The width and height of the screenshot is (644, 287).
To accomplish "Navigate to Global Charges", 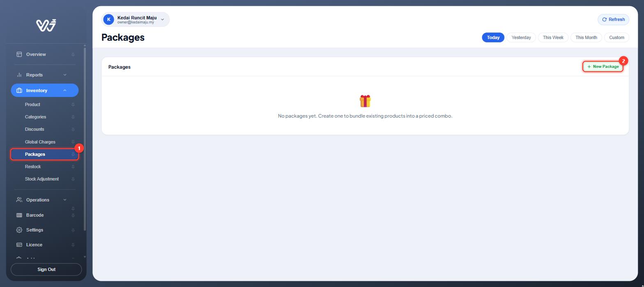I will point(45,142).
